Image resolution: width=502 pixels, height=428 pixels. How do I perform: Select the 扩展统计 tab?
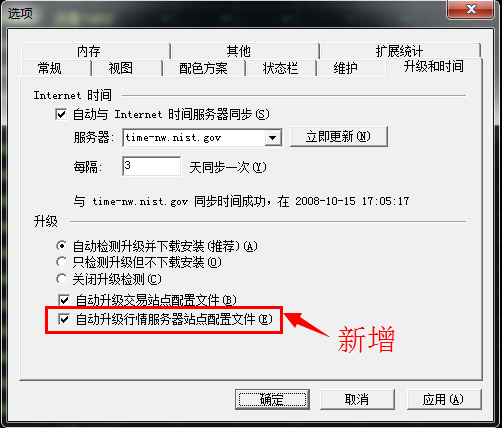point(400,51)
